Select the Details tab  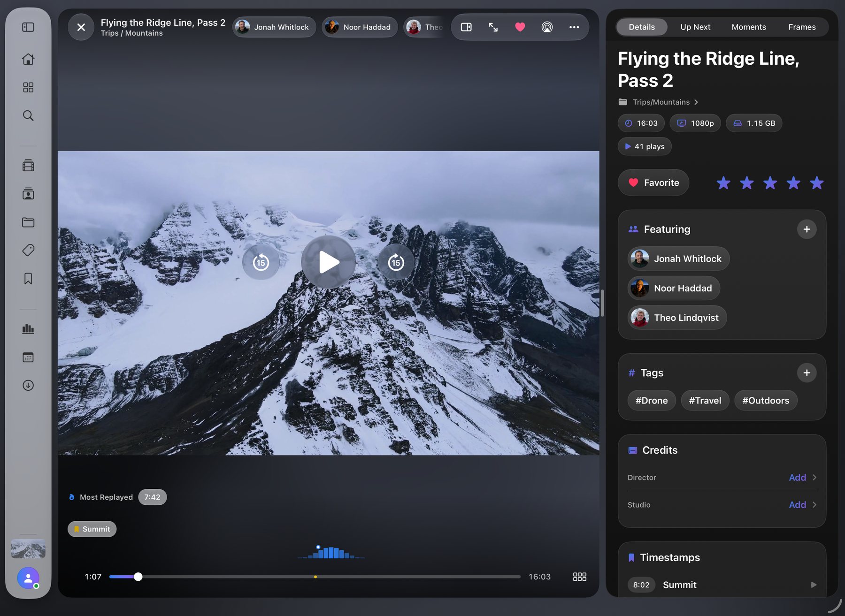pos(642,27)
